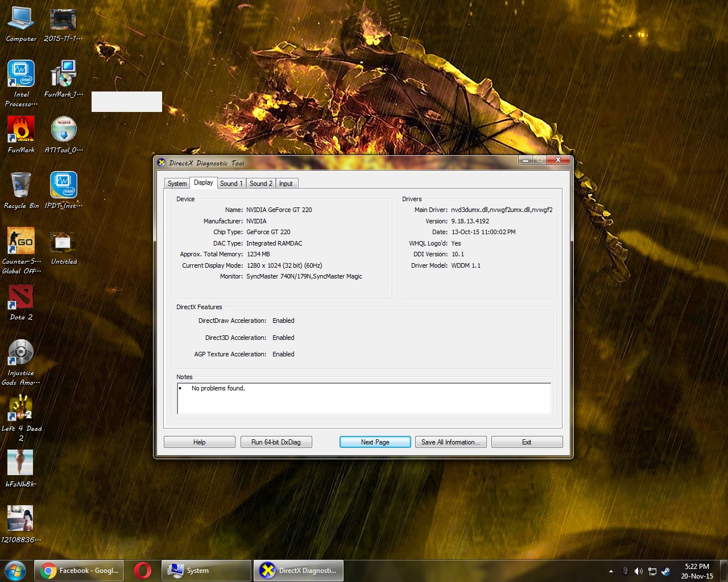Viewport: 728px width, 582px height.
Task: Click driver date "13-Oct-15 11:00:02 PM"
Action: pyautogui.click(x=483, y=232)
